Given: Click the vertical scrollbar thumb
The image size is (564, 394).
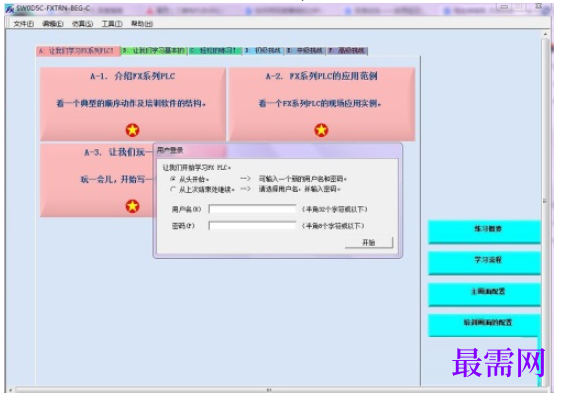Looking at the screenshot, I should (545, 201).
